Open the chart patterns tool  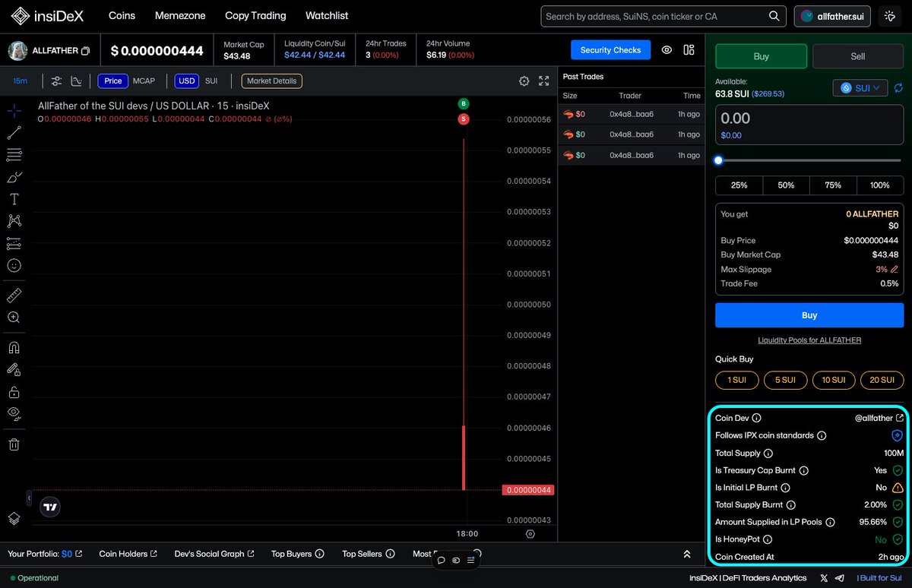14,221
